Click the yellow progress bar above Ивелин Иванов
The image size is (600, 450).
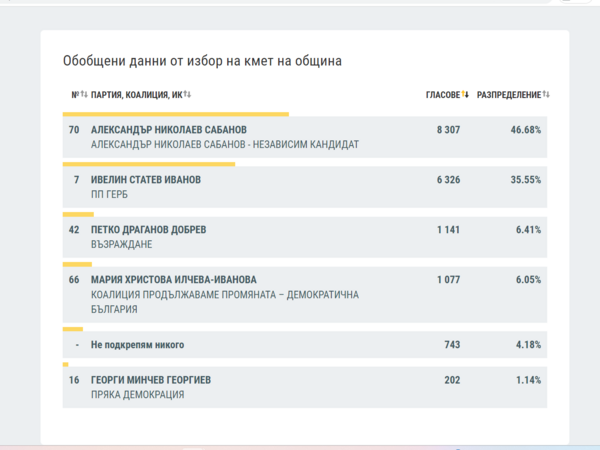click(x=148, y=164)
